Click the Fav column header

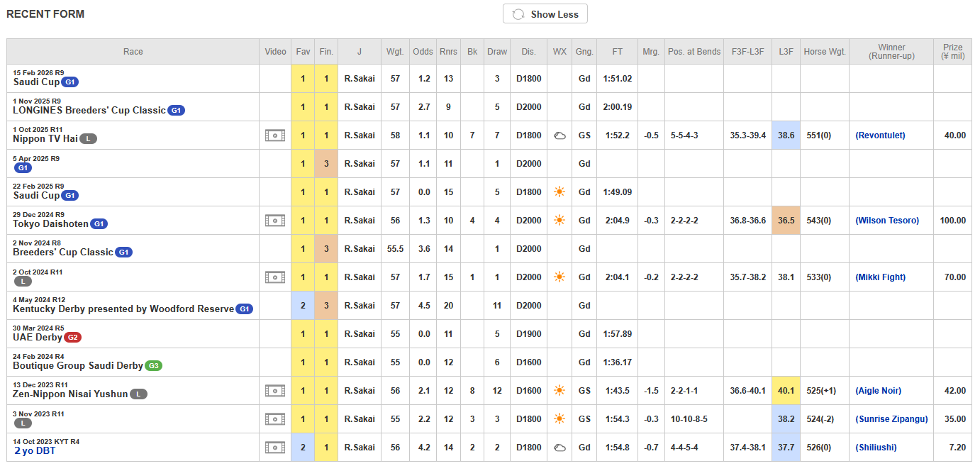point(303,52)
